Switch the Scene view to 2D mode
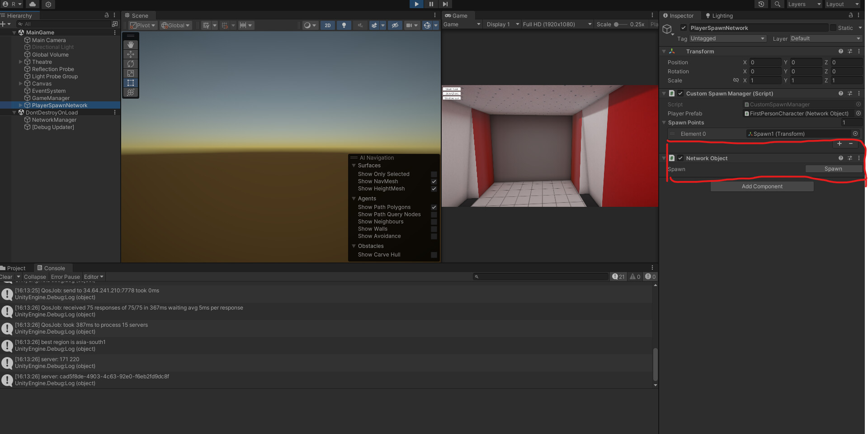868x434 pixels. (x=327, y=25)
